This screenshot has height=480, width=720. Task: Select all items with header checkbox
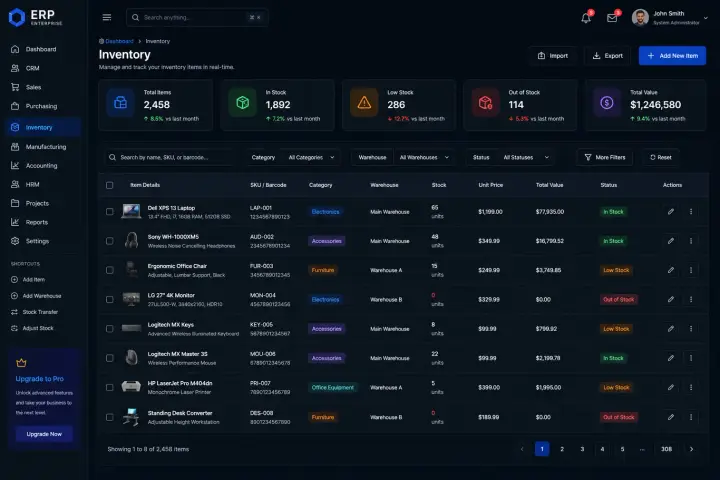[109, 185]
